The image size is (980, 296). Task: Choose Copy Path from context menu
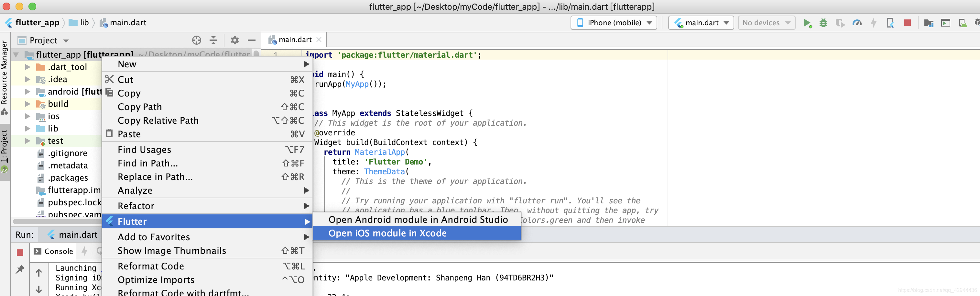pos(207,107)
